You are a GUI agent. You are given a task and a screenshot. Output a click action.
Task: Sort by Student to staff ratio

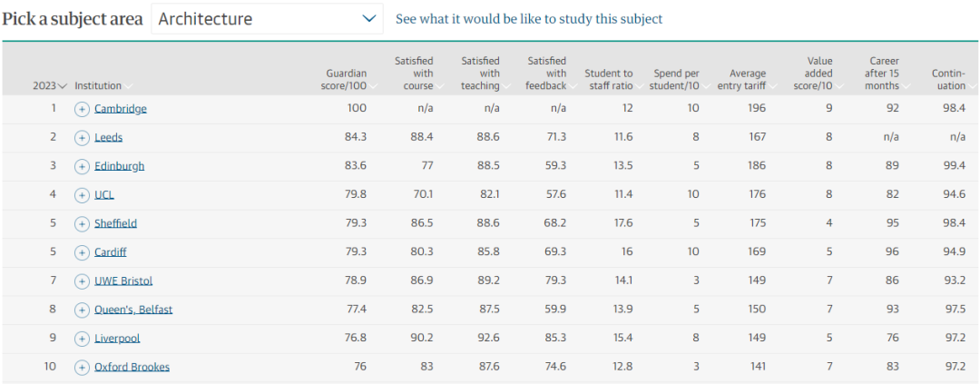pos(609,80)
